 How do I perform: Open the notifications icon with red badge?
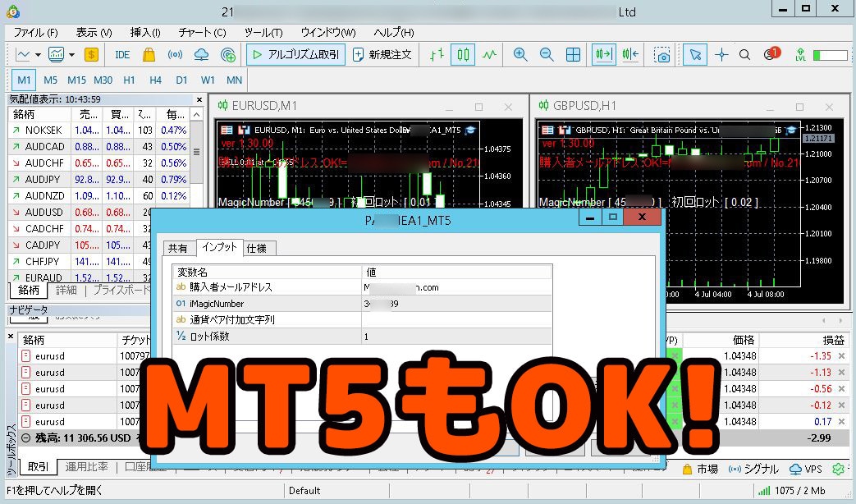(771, 53)
